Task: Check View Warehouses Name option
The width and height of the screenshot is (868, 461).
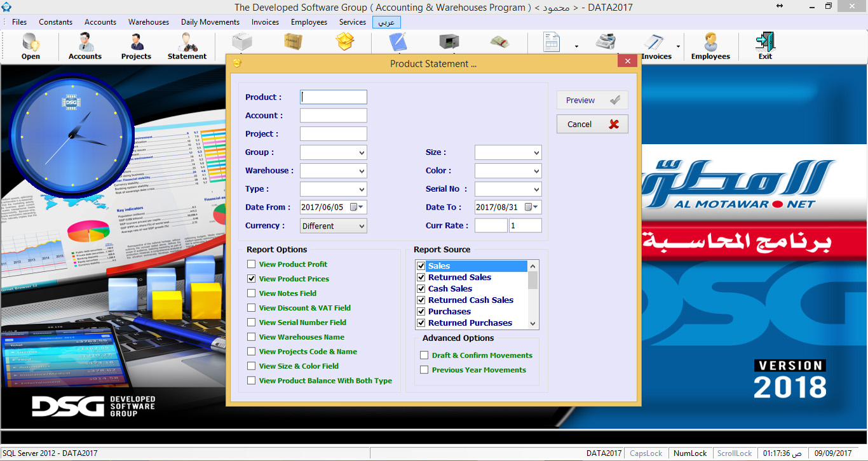Action: tap(252, 337)
